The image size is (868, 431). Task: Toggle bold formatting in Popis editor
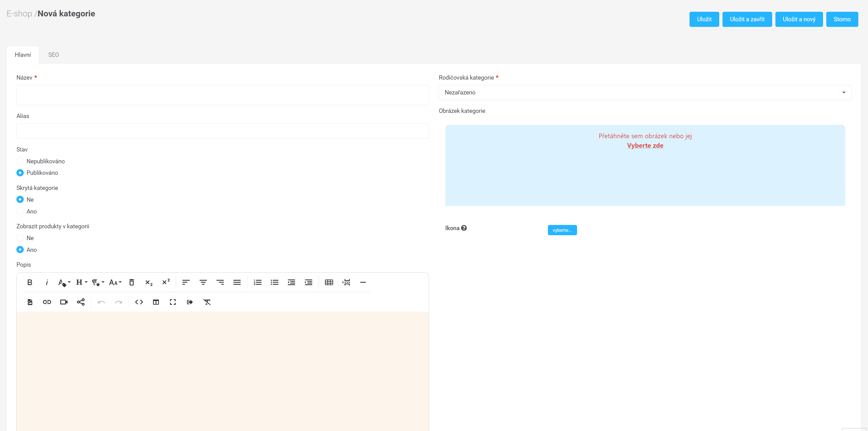tap(30, 282)
